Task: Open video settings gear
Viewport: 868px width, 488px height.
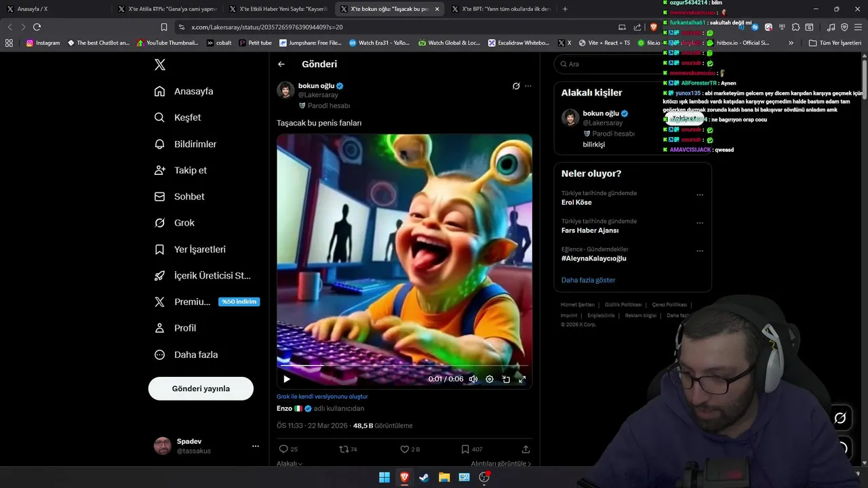Action: coord(490,380)
